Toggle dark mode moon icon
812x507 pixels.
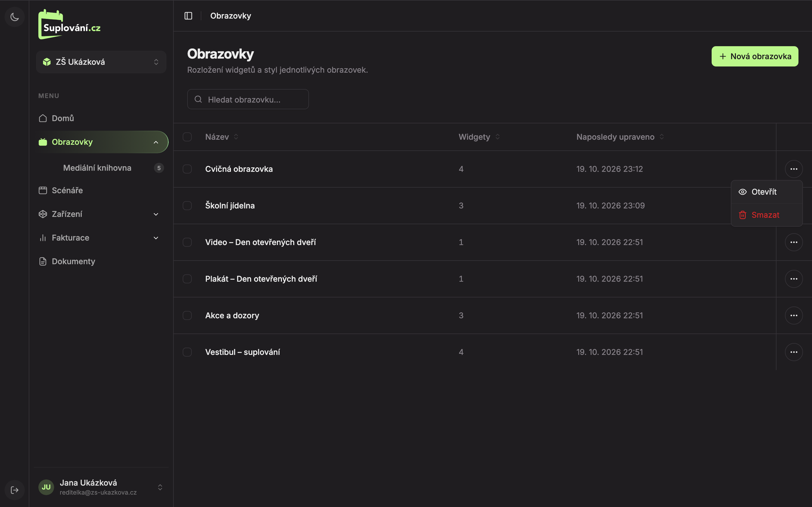[14, 17]
